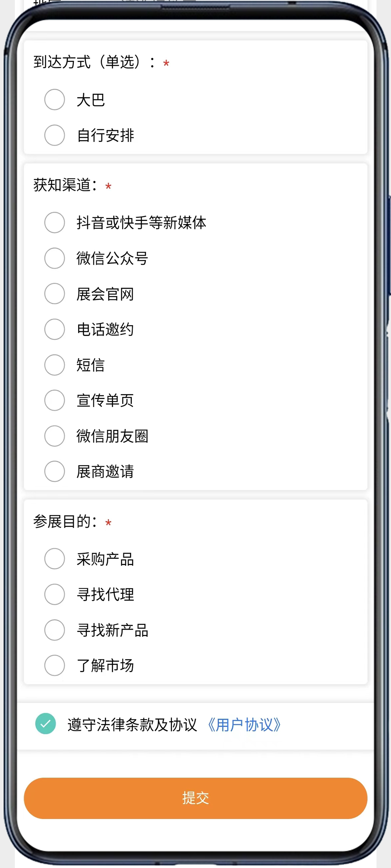Choose 自行安排 as arrival method
391x868 pixels.
[55, 135]
